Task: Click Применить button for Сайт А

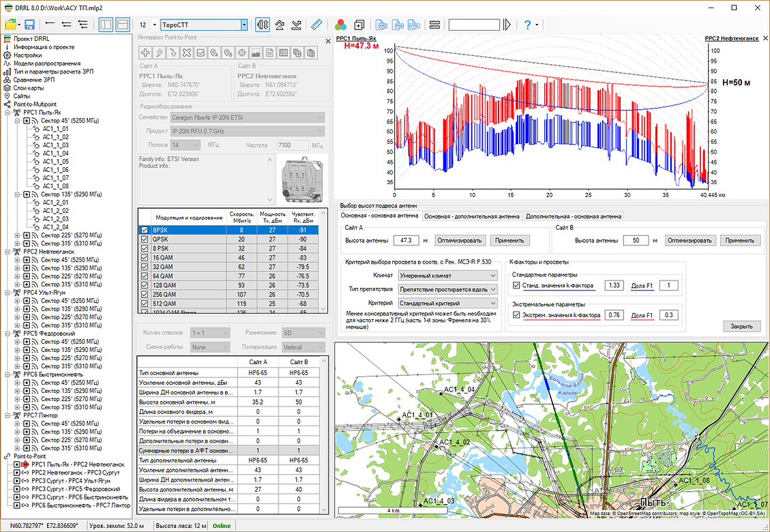Action: 510,241
